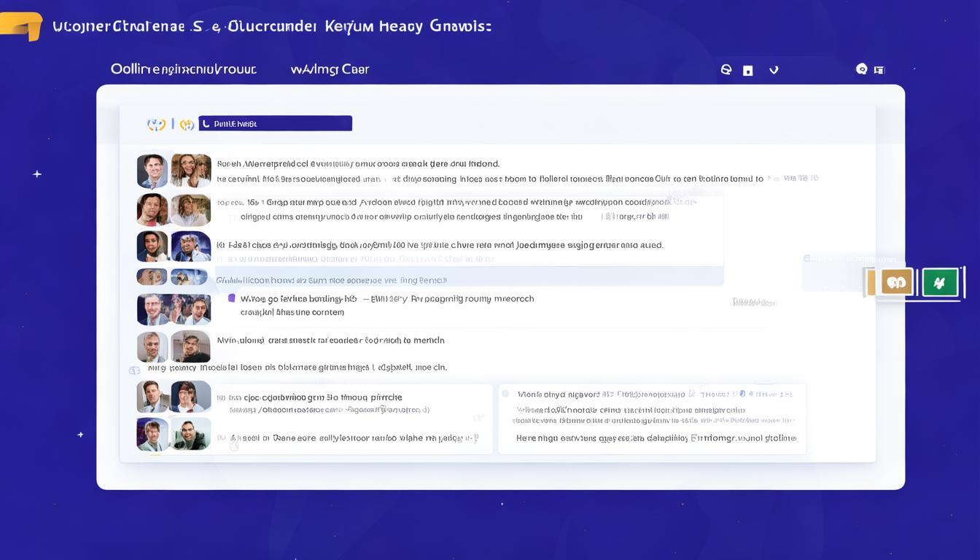This screenshot has height=560, width=980.
Task: Click the round chat icon at far right of top bar
Action: [x=861, y=69]
